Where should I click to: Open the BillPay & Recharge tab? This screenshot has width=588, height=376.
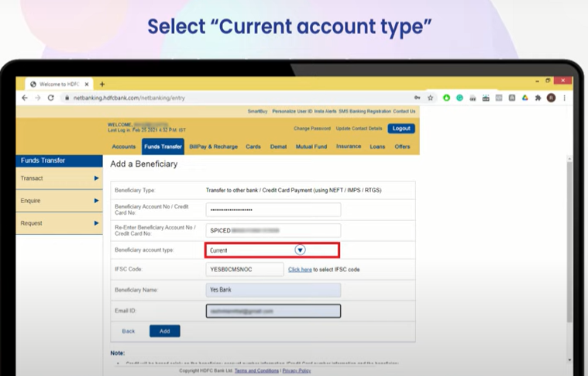[213, 147]
